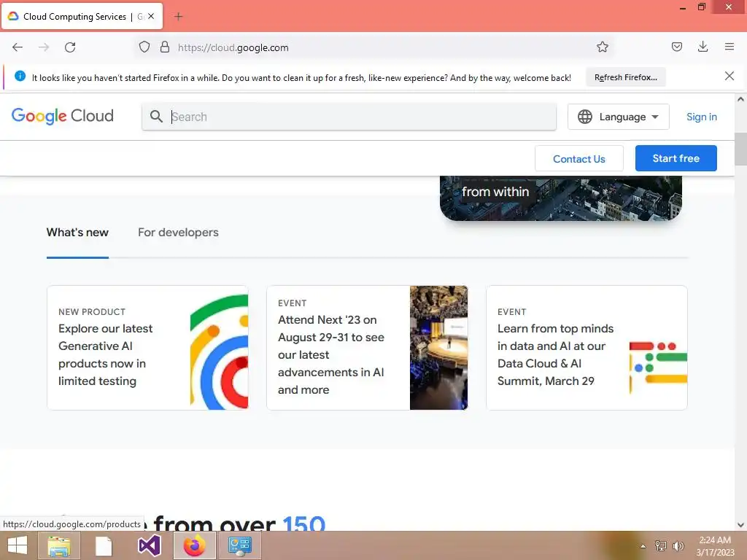Open the control panel taskbar icon
The image size is (747, 560).
point(239,545)
